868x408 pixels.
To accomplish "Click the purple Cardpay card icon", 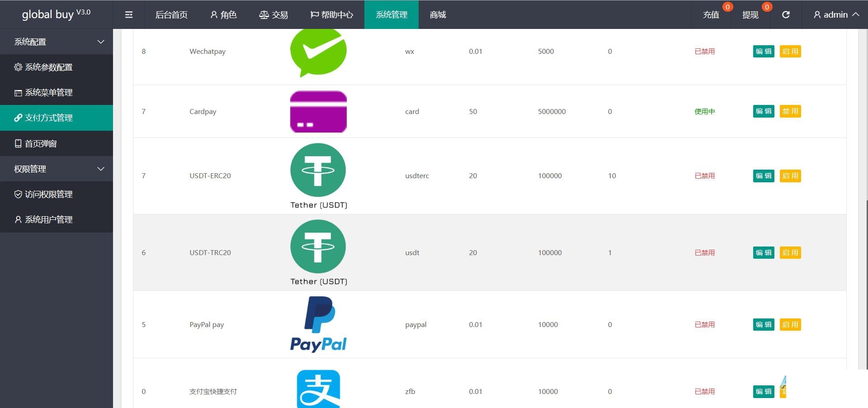I will (318, 111).
